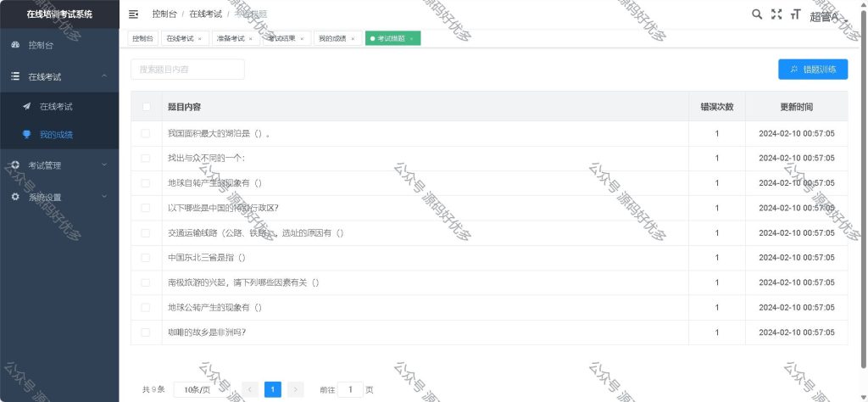The image size is (868, 402).
Task: Switch to the 准备考试 tab
Action: 236,39
